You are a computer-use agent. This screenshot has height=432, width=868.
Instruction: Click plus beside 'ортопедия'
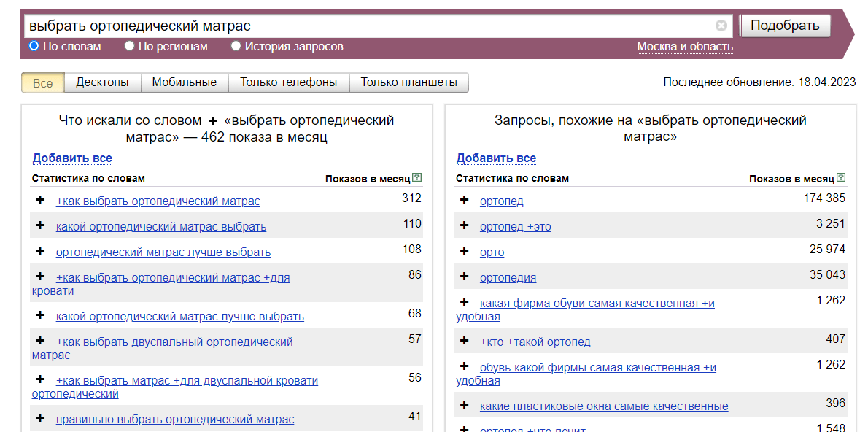coord(464,277)
